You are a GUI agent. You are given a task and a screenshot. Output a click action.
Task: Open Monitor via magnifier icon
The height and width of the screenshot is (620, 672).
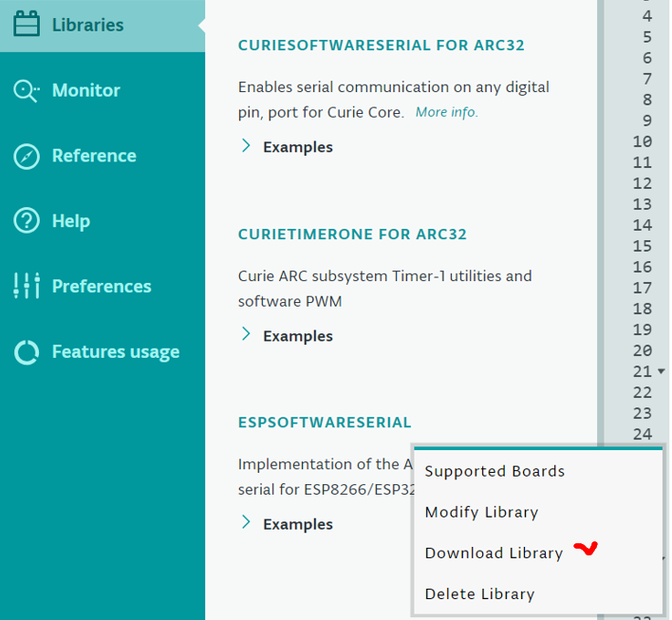27,90
